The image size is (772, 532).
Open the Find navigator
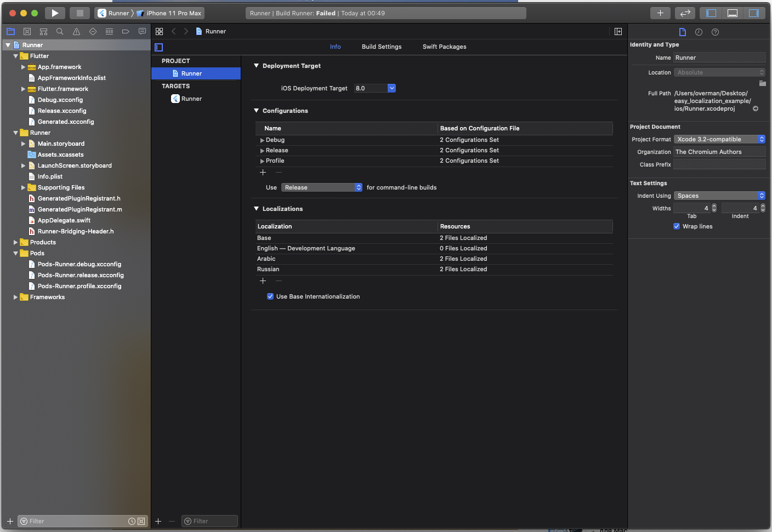[60, 31]
